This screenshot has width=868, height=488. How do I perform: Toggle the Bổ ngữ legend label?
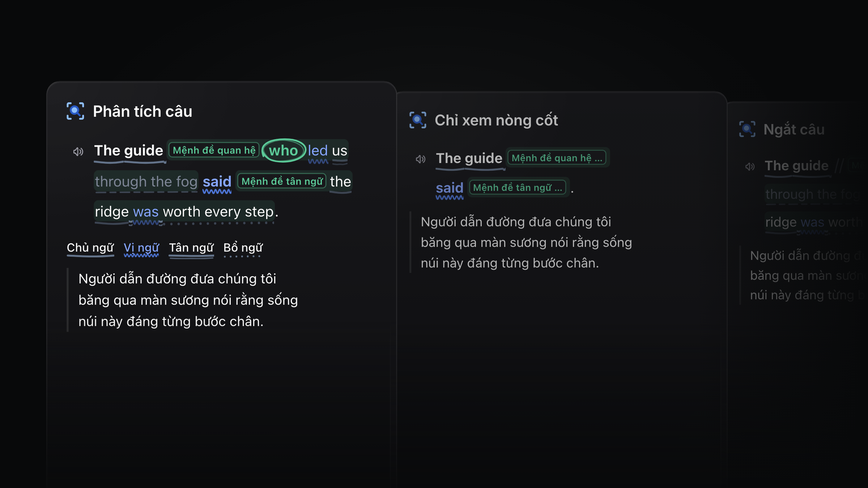[243, 248]
